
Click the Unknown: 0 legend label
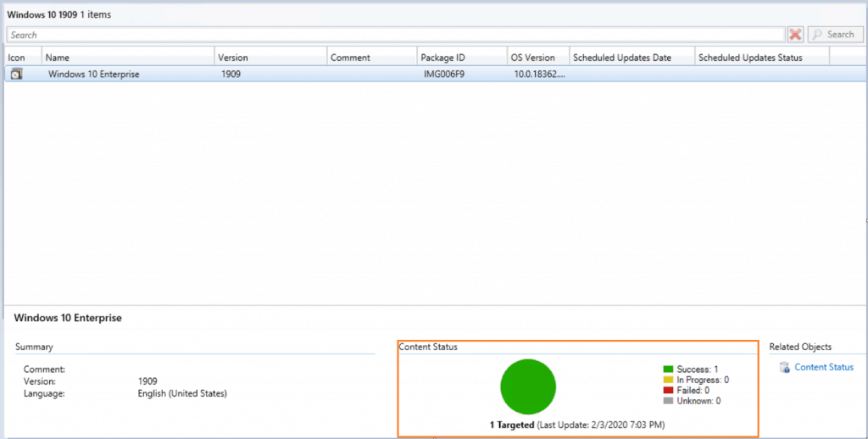(698, 401)
